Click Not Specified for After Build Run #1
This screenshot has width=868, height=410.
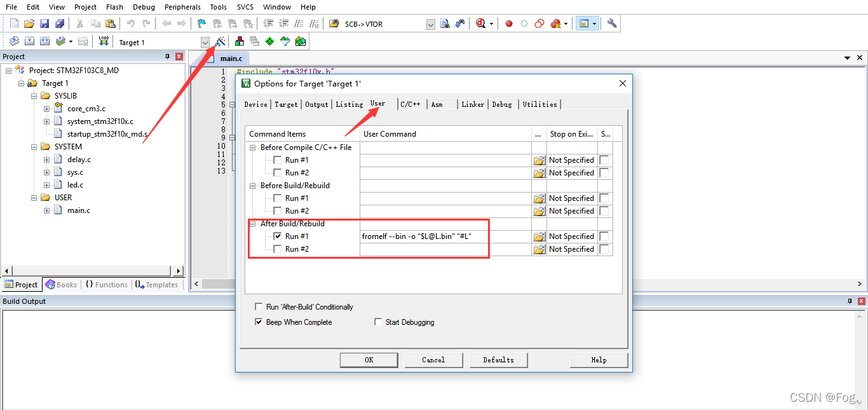[571, 236]
